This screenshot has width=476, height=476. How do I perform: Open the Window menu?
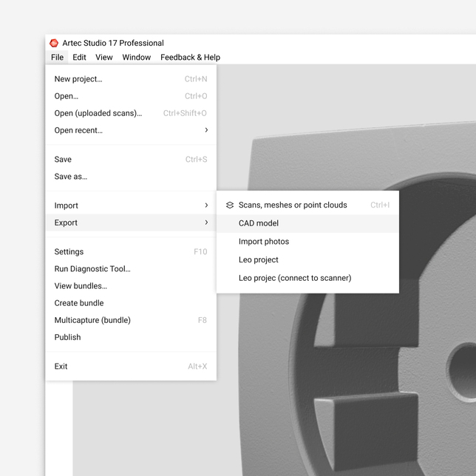[x=136, y=58]
